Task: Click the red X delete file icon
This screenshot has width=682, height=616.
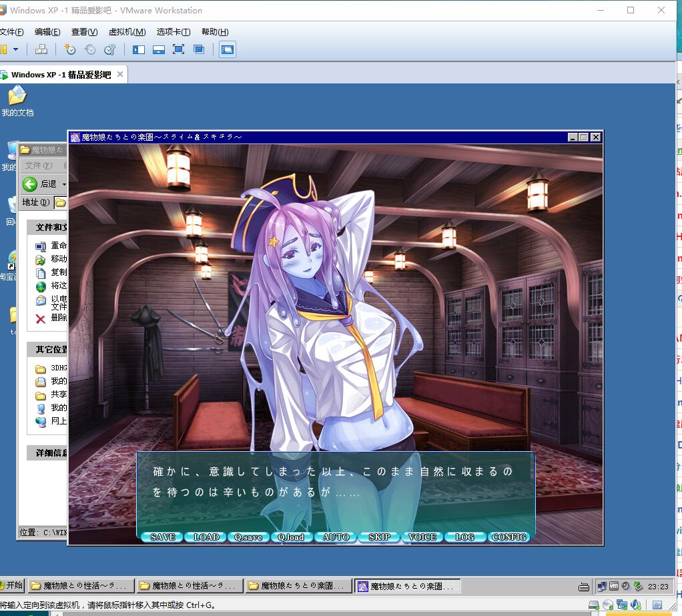Action: [x=41, y=319]
